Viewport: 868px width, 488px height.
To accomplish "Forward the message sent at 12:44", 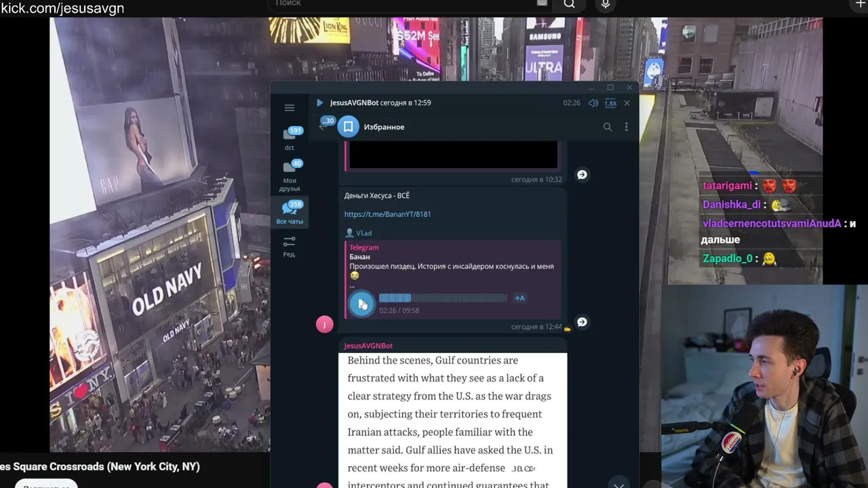I will click(x=582, y=322).
